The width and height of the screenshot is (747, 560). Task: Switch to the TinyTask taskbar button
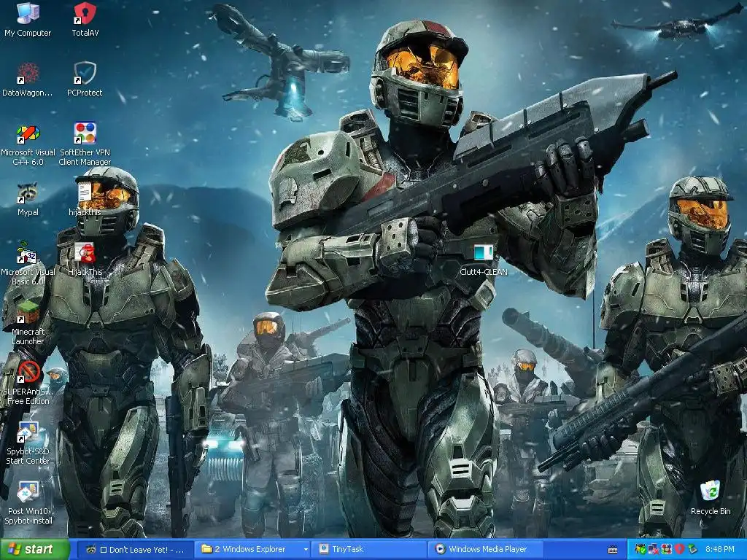[x=370, y=549]
